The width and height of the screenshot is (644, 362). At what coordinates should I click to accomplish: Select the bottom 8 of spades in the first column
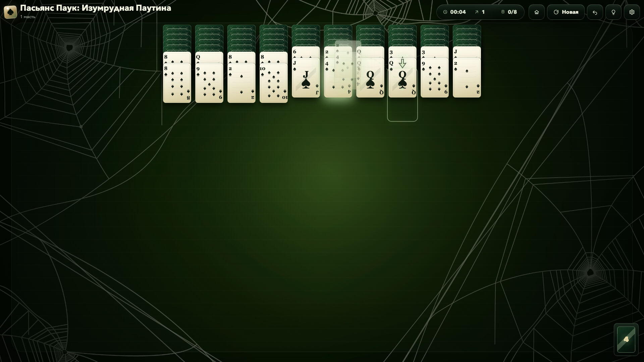pyautogui.click(x=177, y=83)
